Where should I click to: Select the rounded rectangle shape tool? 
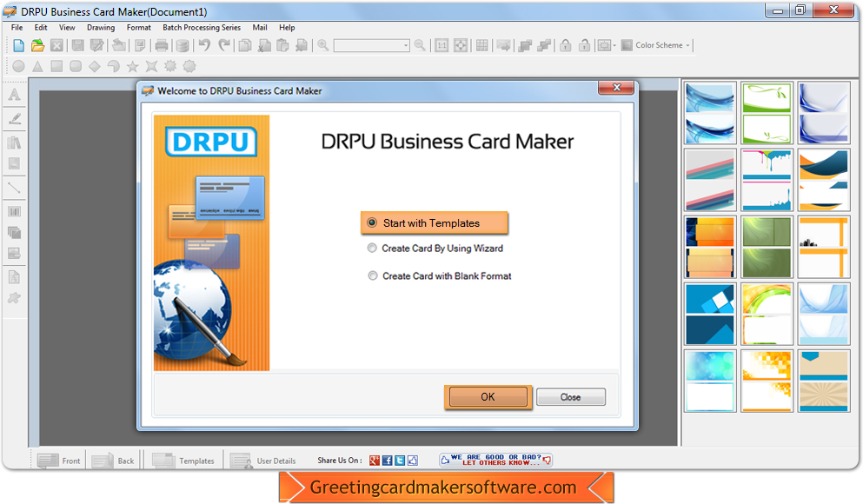coord(76,66)
